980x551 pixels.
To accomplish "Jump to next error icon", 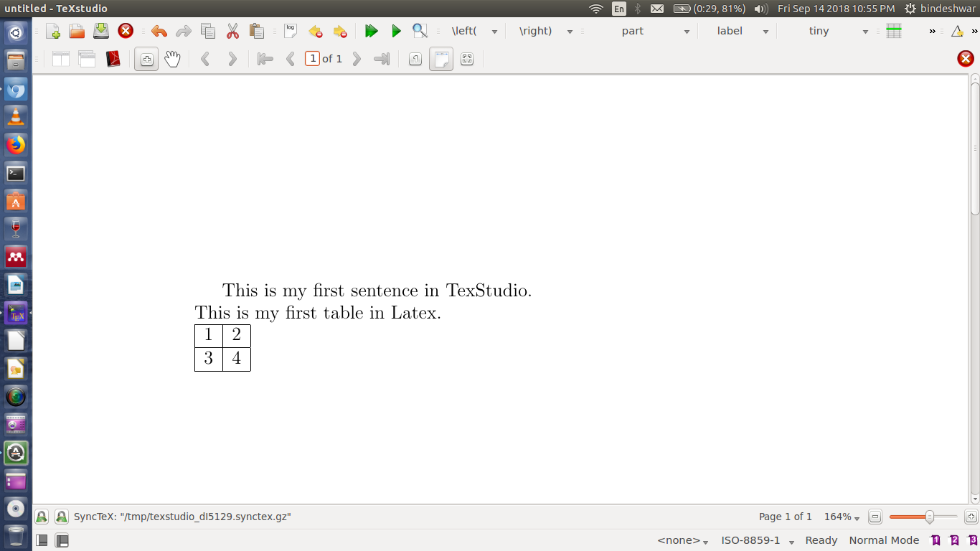I will (339, 31).
